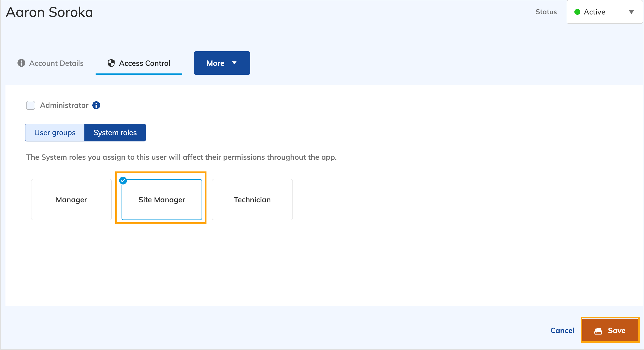The height and width of the screenshot is (350, 644).
Task: Switch to the User groups tab
Action: click(x=55, y=132)
